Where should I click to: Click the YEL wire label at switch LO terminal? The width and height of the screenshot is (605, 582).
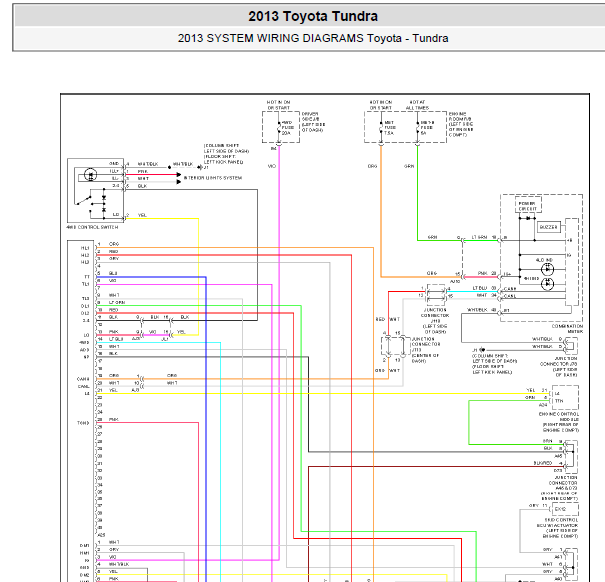(142, 215)
